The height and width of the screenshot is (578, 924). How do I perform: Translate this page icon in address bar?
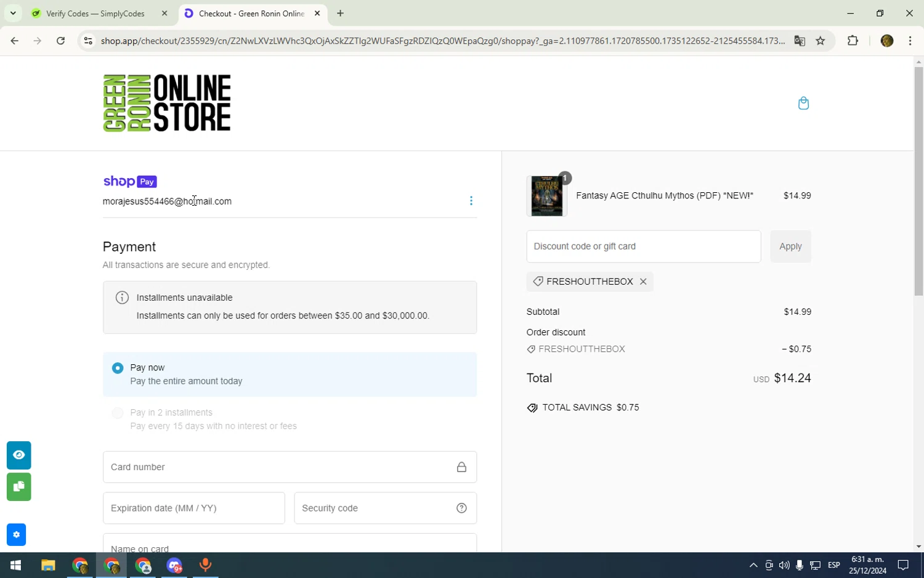[800, 41]
